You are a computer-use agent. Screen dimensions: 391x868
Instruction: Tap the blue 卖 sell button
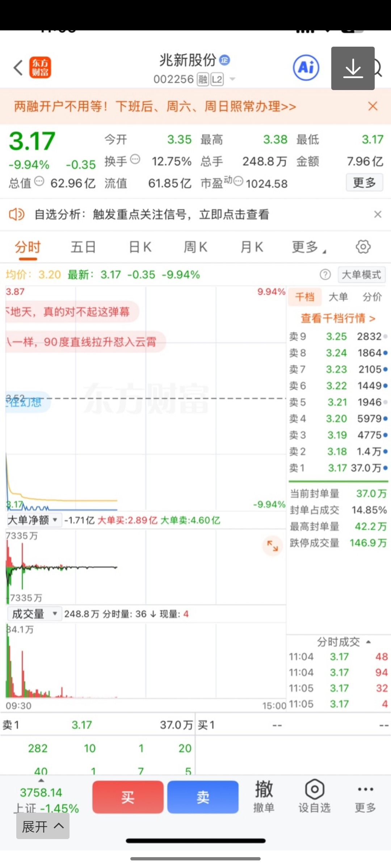(203, 797)
